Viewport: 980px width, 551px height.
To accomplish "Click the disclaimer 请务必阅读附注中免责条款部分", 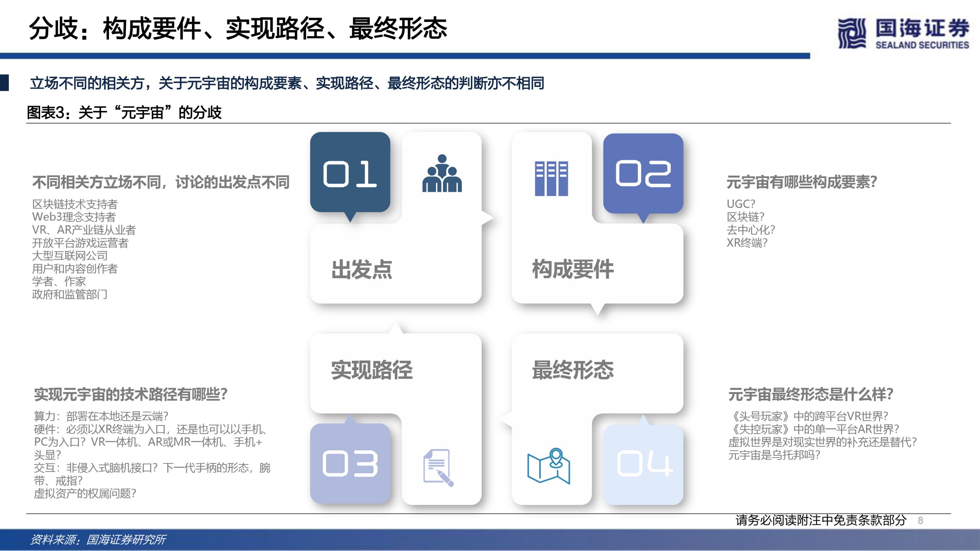I will click(821, 520).
